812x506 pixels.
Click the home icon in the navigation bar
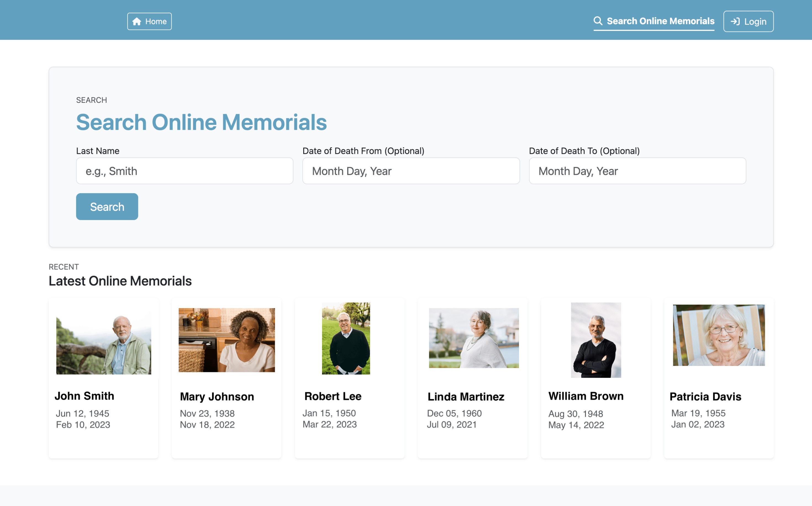(x=136, y=21)
